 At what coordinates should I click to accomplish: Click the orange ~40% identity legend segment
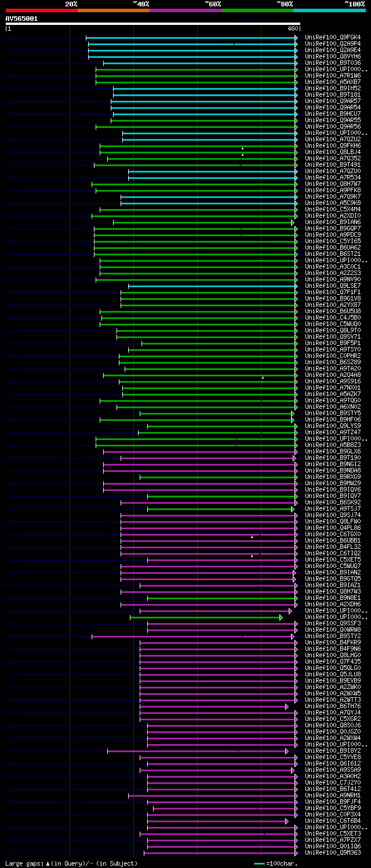tap(113, 10)
